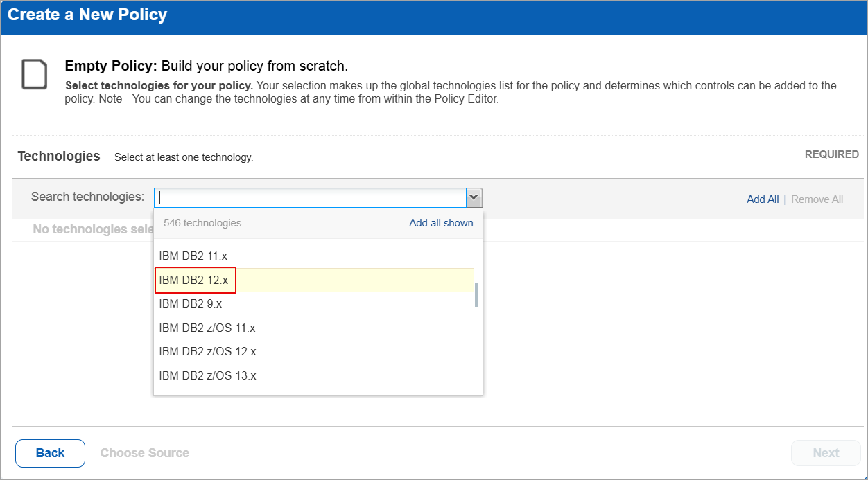The height and width of the screenshot is (480, 868).
Task: Click Select at least one technology text
Action: [x=184, y=158]
